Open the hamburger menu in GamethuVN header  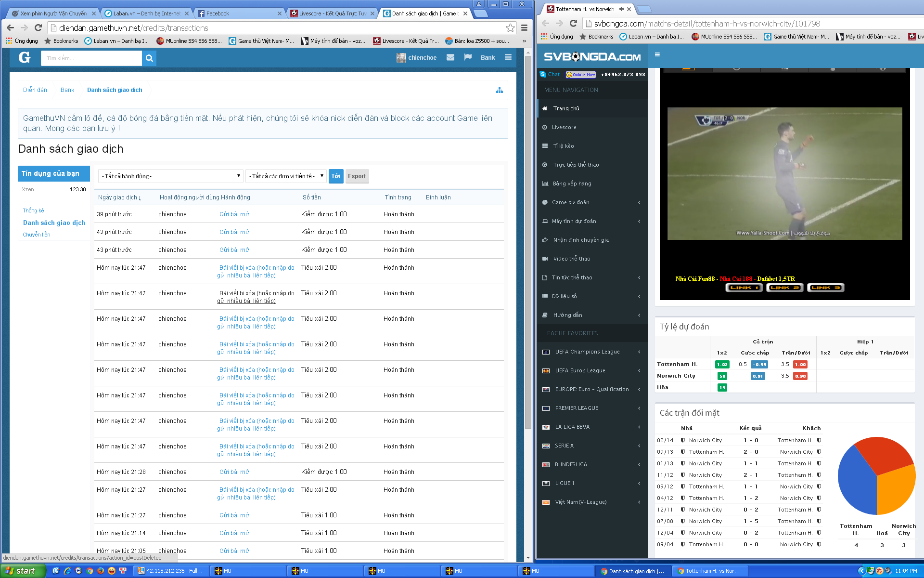[508, 57]
